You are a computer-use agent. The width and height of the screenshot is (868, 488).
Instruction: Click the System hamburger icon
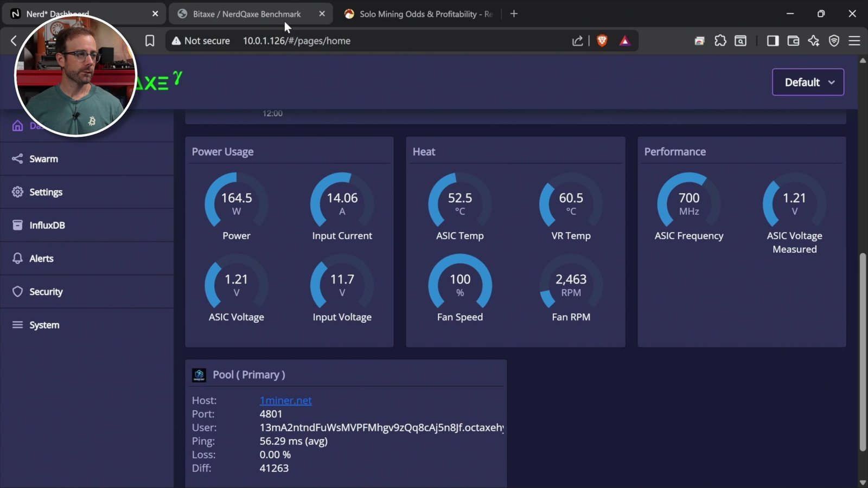coord(17,325)
